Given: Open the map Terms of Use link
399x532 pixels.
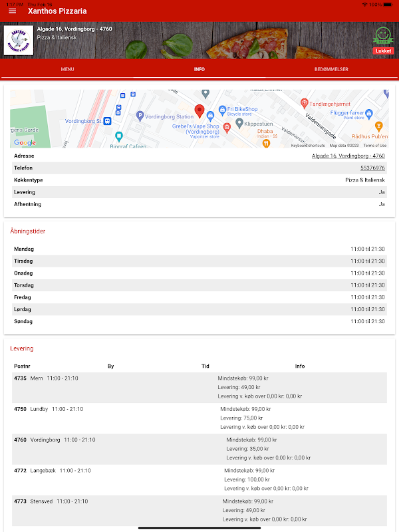Looking at the screenshot, I should 375,146.
